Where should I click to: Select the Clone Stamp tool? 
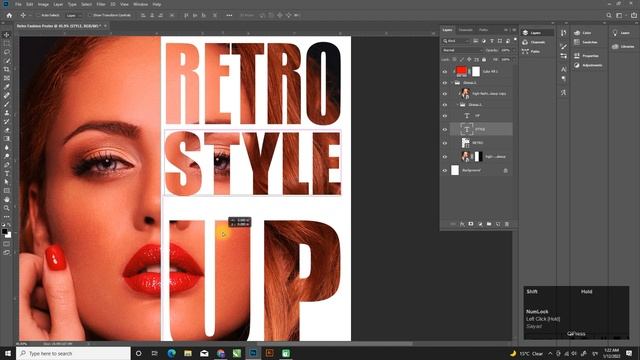[x=7, y=113]
